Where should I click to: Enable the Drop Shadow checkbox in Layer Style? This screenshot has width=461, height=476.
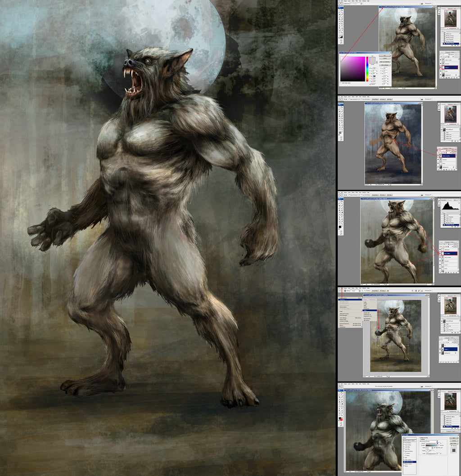tap(404, 443)
